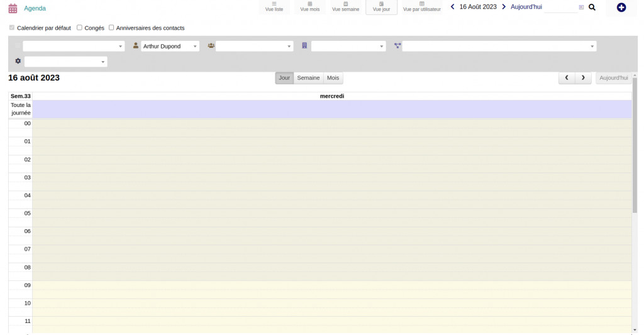Click the greyed Aujourd'hui button
Screen dimensions: 644x335
pos(614,77)
